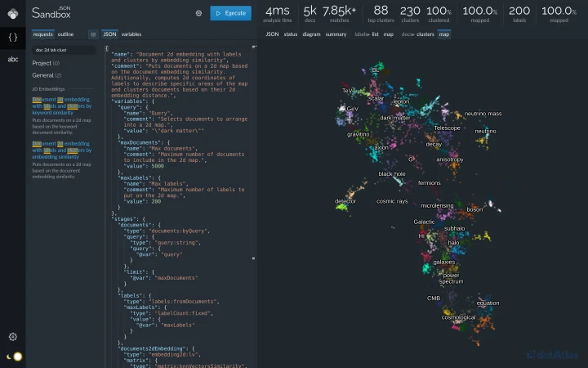Viewport: 588px width, 368px height.
Task: Click the request search input field
Action: click(x=64, y=50)
